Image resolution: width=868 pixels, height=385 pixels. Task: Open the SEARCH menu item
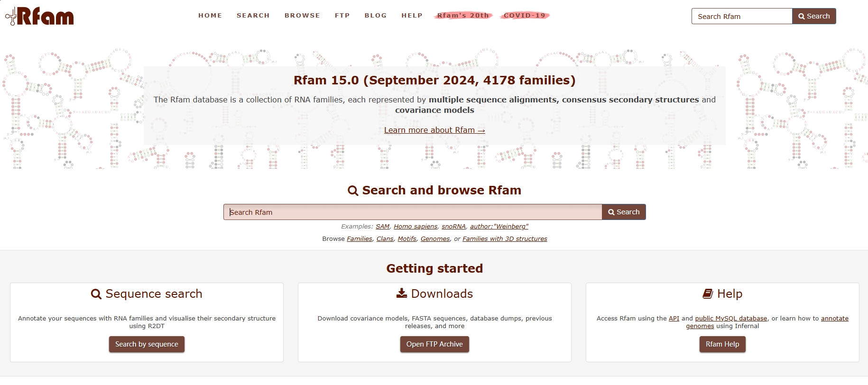coord(253,16)
